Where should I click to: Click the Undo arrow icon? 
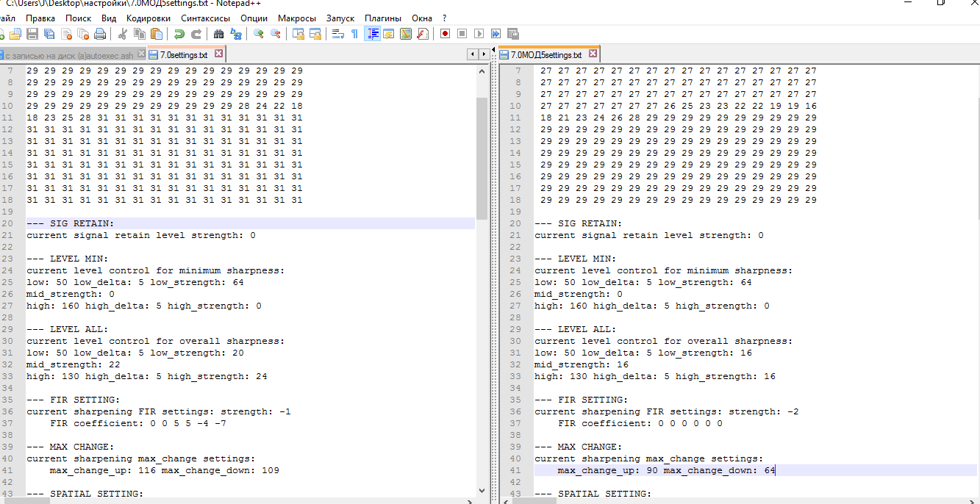point(179,34)
